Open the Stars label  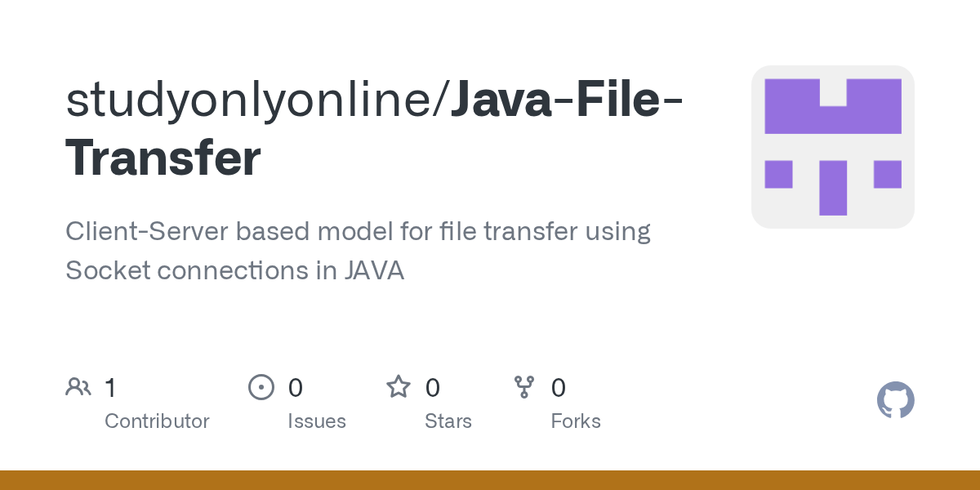click(448, 421)
